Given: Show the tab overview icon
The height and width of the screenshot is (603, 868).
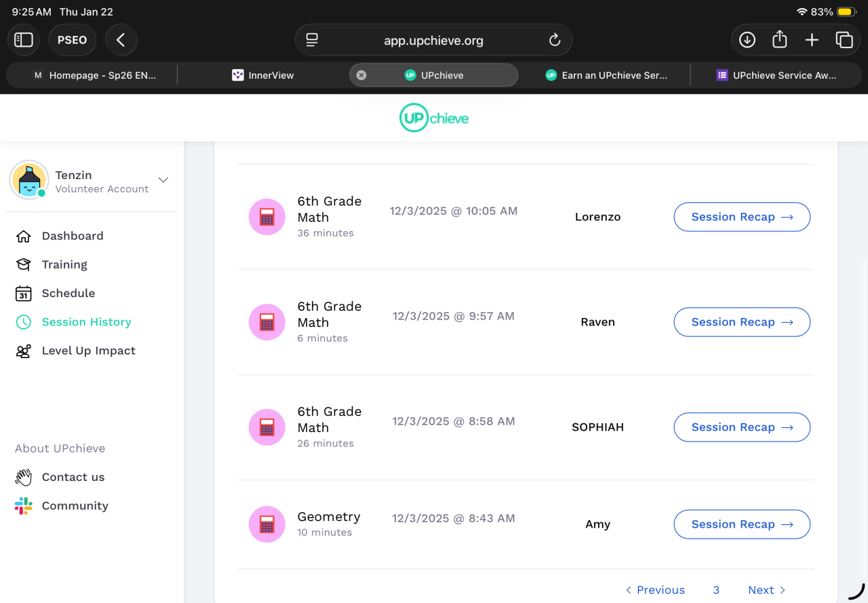Looking at the screenshot, I should (844, 40).
